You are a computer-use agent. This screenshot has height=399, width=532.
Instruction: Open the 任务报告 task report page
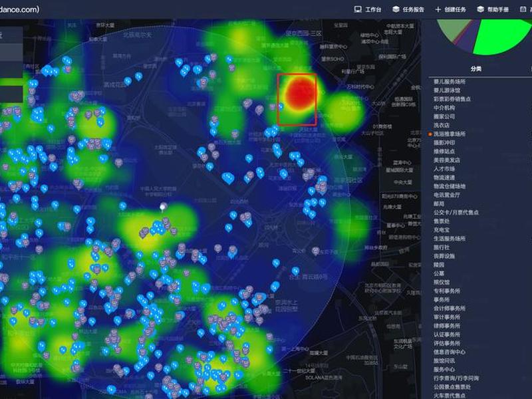(408, 9)
